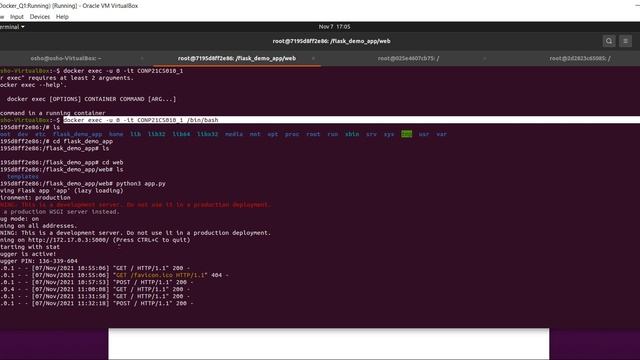This screenshot has height=360, width=640.
Task: Click the 'flask_demo_app' directory in ls output
Action: tap(77, 134)
